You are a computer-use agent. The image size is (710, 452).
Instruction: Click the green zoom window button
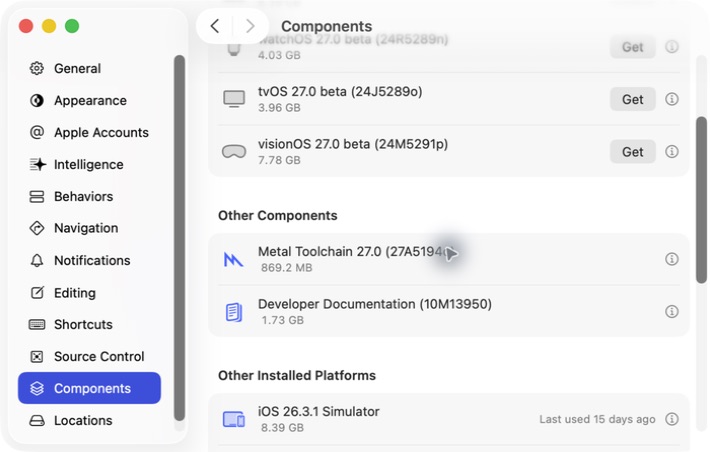point(72,26)
